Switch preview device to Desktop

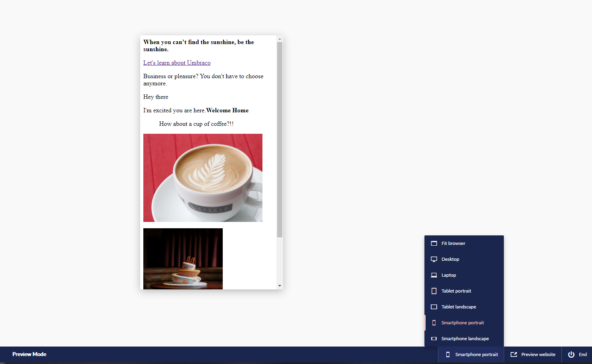point(451,259)
